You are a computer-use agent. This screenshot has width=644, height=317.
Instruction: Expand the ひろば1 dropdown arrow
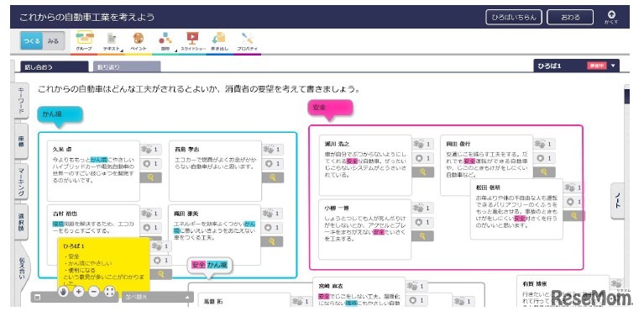click(x=613, y=66)
